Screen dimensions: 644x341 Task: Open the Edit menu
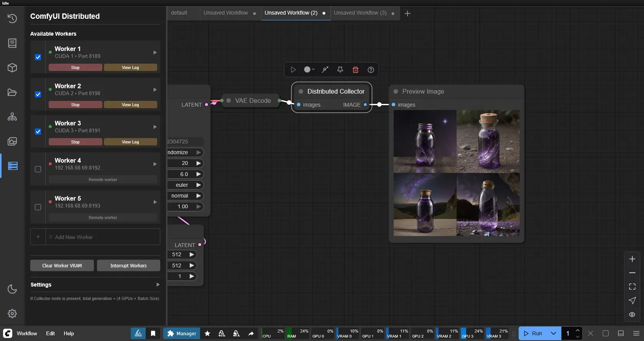(50, 333)
